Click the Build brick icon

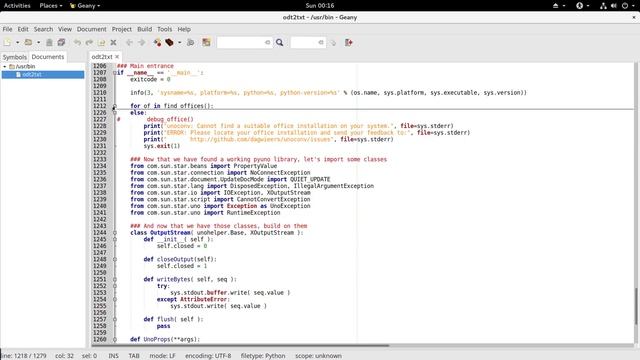click(x=169, y=42)
